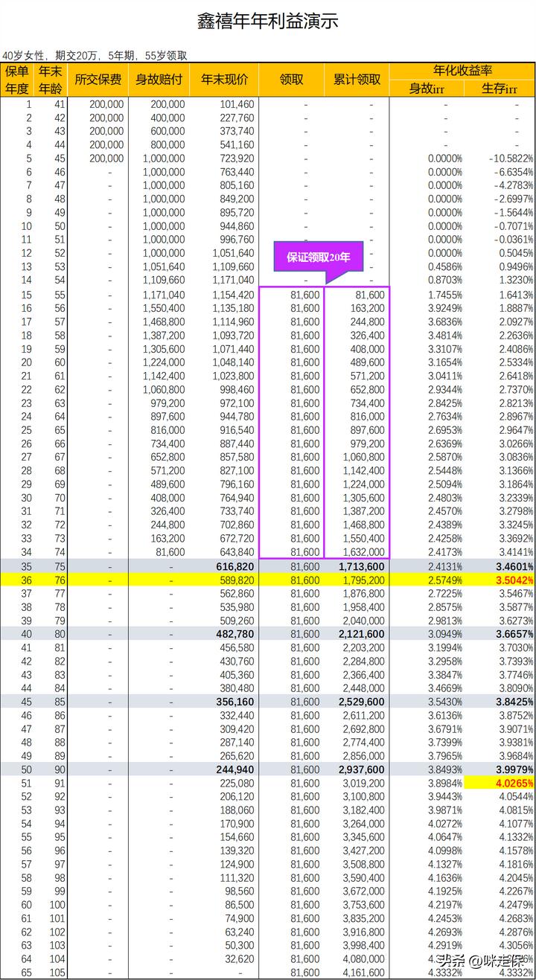
Task: Click the final cumulative total 4,161,600
Action: coord(363,973)
